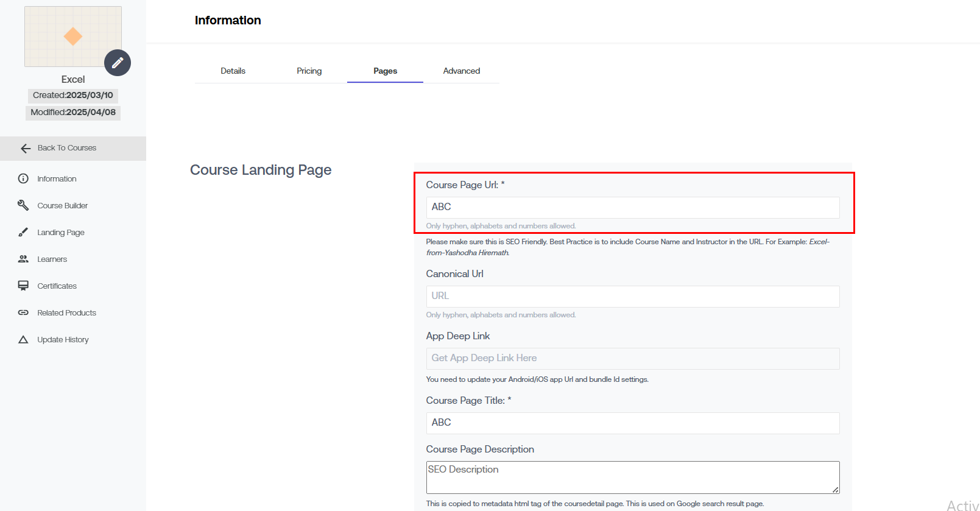Click into the Canonical Url field
This screenshot has height=511, width=980.
632,296
